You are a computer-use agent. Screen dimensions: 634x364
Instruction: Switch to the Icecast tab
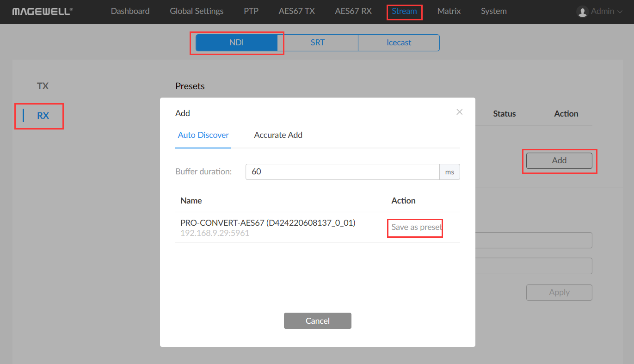pos(398,42)
